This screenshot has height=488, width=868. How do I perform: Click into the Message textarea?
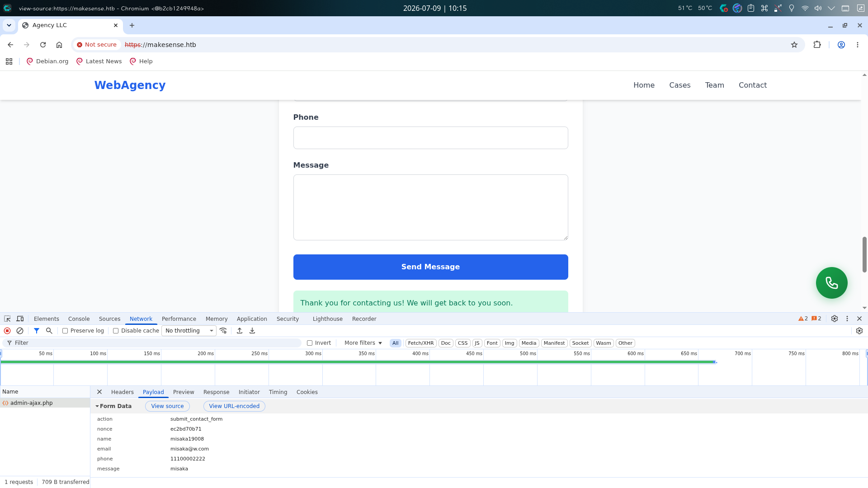[x=431, y=207]
